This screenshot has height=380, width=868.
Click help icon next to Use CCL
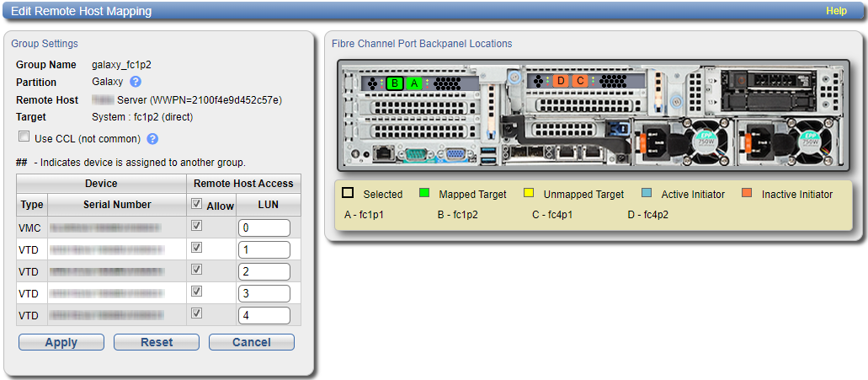tap(152, 139)
